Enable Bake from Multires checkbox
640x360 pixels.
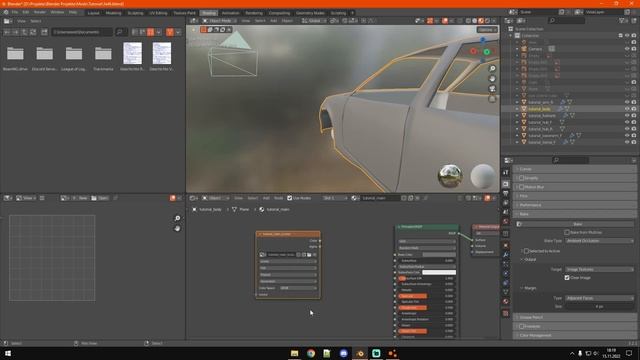click(567, 232)
